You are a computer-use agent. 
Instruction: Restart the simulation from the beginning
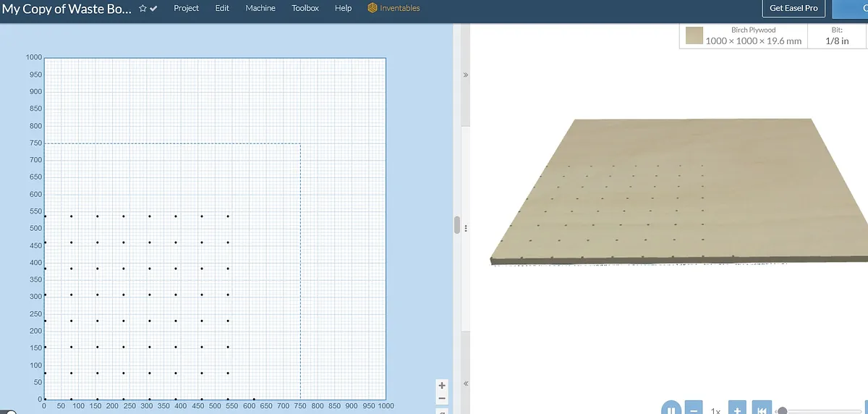(x=761, y=409)
